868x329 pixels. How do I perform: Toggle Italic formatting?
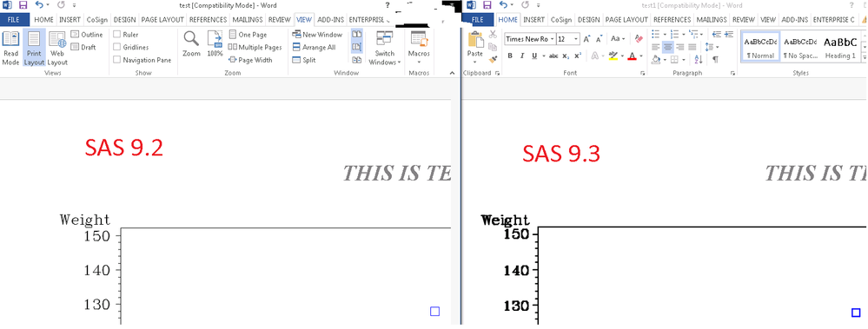pos(522,56)
